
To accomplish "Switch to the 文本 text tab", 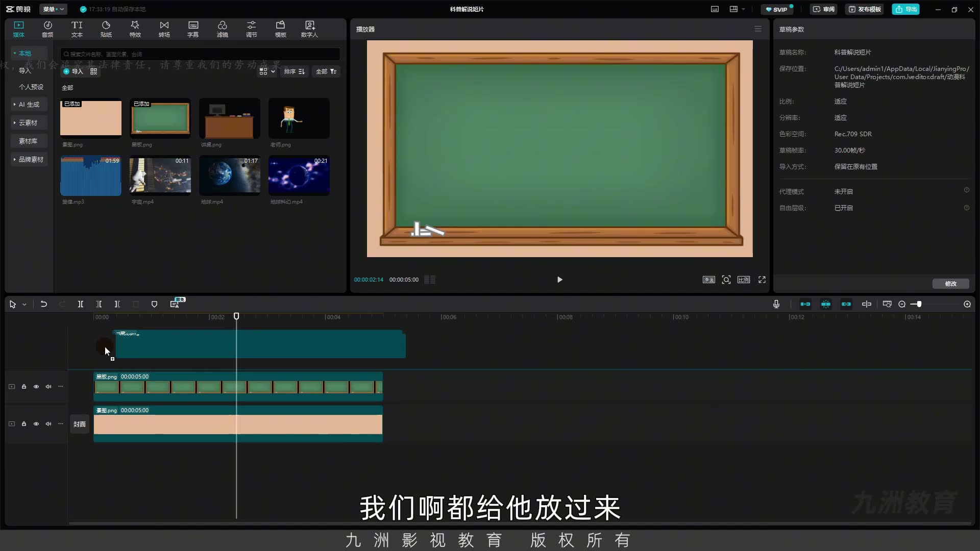I will tap(77, 29).
